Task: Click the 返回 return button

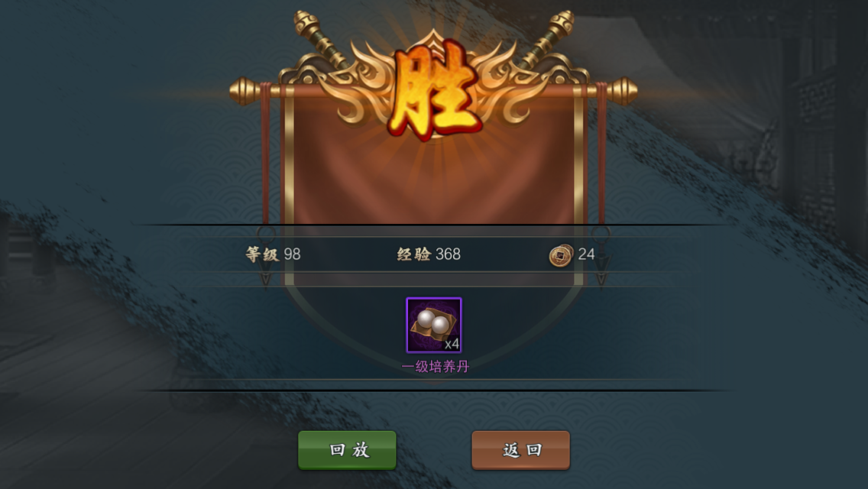Action: pos(520,450)
